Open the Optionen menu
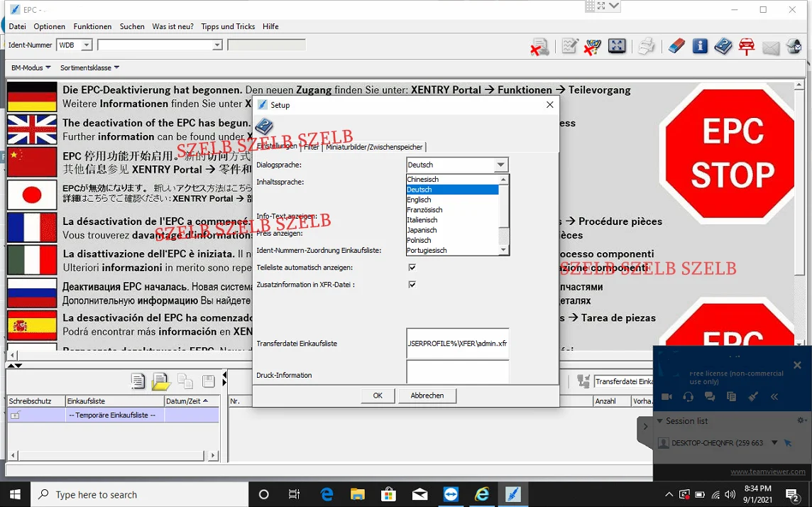 (x=49, y=26)
